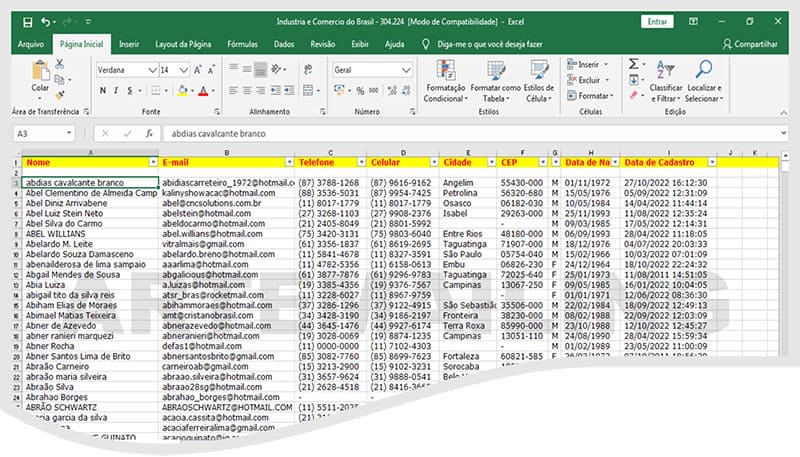
Task: Click the AutoSum sigma icon
Action: click(633, 64)
